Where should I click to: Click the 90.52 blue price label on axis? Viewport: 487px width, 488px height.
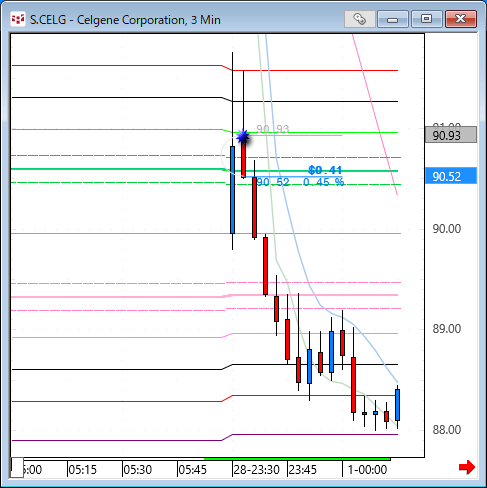pos(451,176)
